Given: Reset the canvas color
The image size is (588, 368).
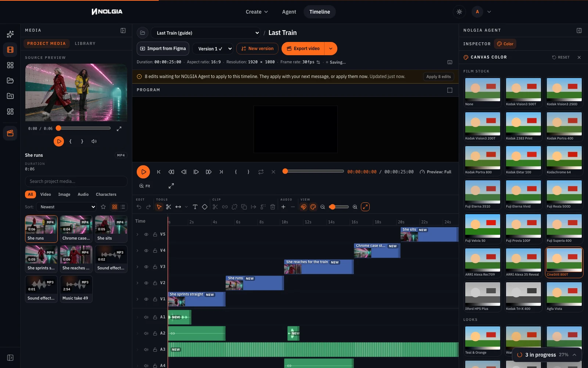Looking at the screenshot, I should coord(561,57).
